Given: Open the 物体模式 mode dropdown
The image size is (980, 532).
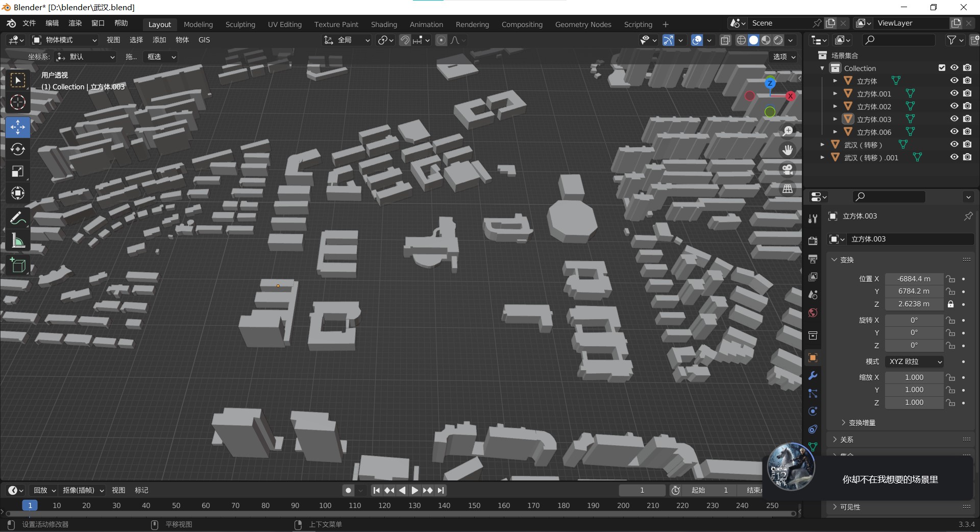Looking at the screenshot, I should coord(64,40).
